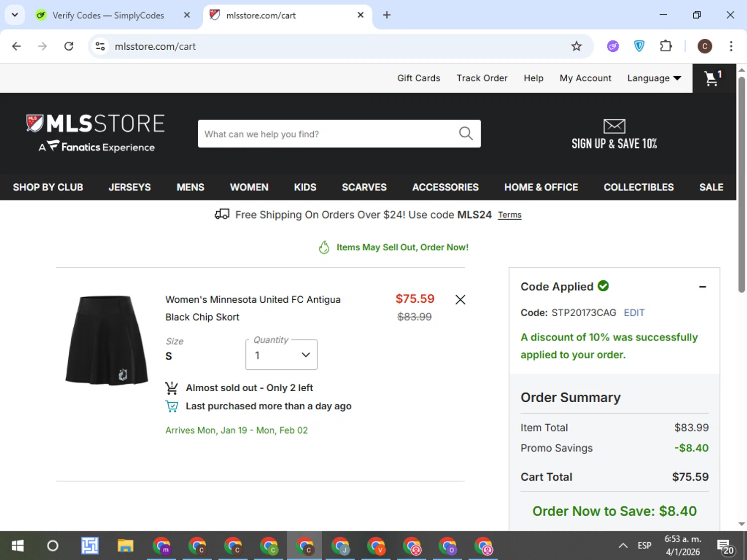Focus the product search input field
Viewport: 747px width, 560px height.
[x=329, y=133]
